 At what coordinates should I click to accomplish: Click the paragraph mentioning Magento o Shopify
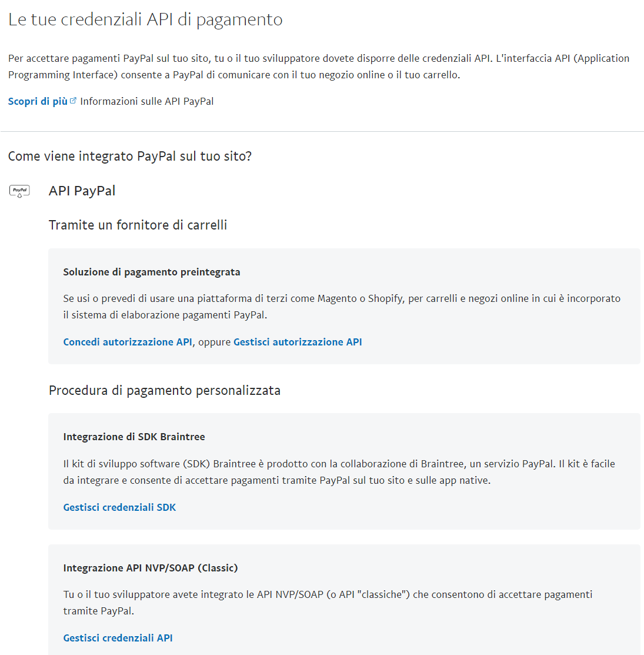[x=341, y=307]
